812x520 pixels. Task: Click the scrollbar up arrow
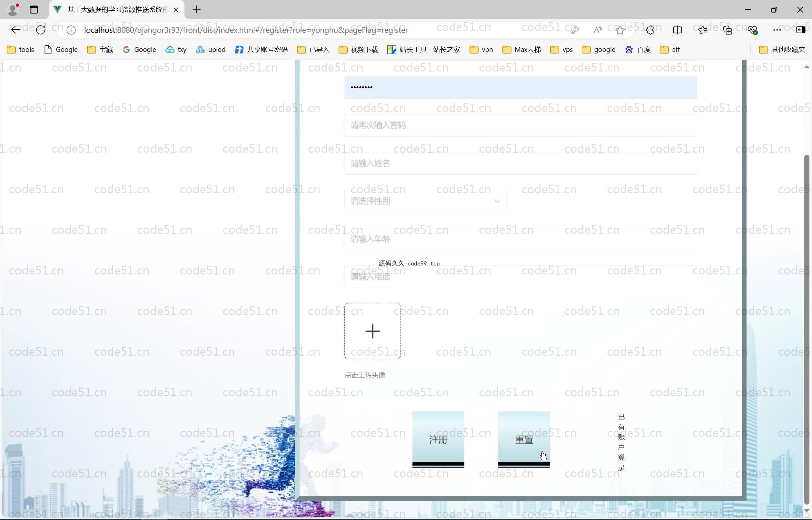(x=807, y=67)
